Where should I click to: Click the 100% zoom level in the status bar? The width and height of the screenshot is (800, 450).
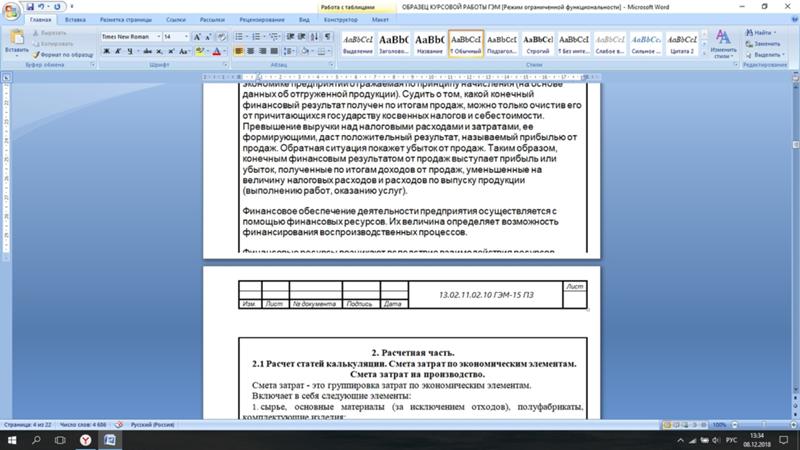pos(719,424)
